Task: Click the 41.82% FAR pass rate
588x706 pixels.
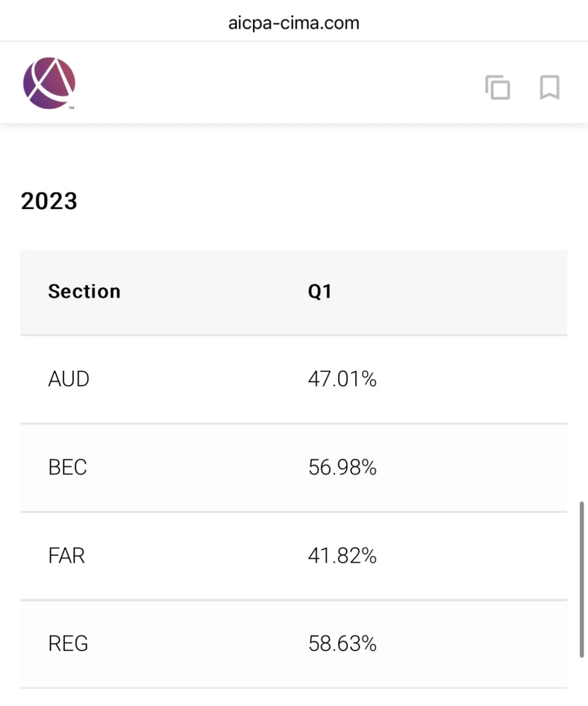Action: click(x=342, y=556)
